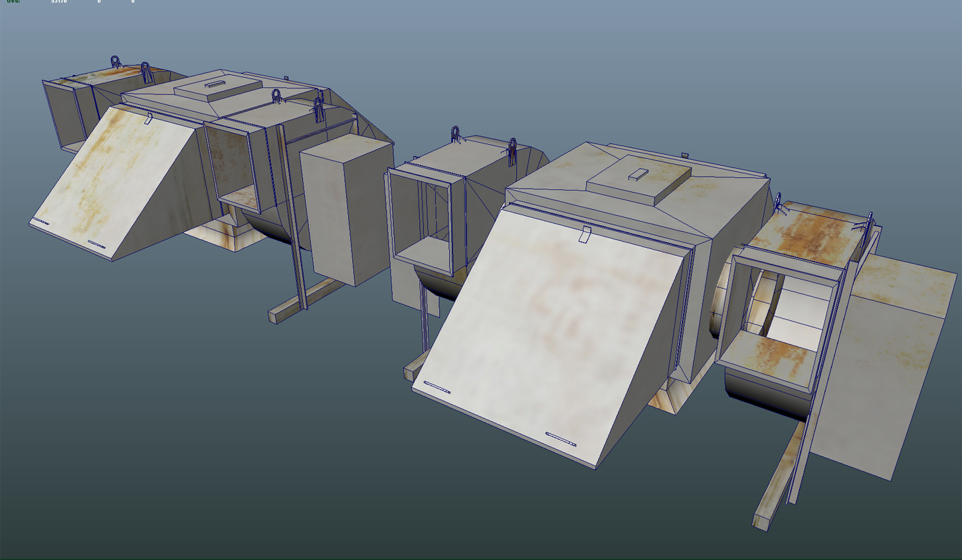The height and width of the screenshot is (560, 962).
Task: Select the leftmost bunker's sloped front hatch
Action: [113, 179]
